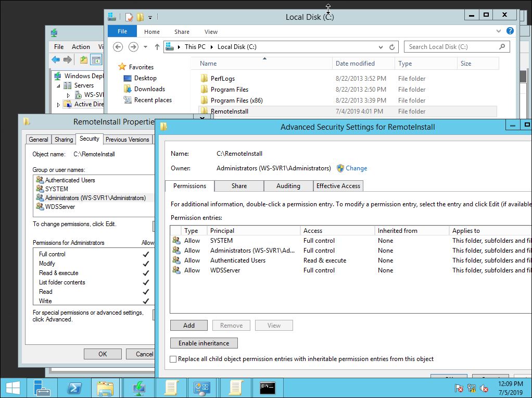
Task: Click in Search Local Disk (C:) field
Action: (451, 47)
